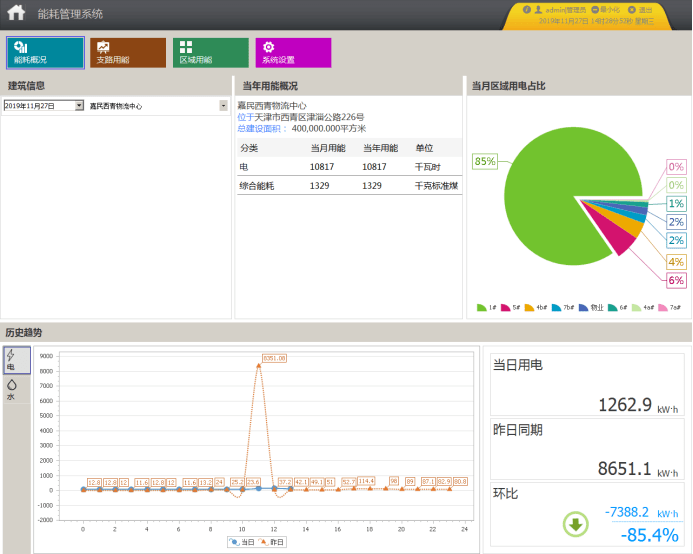
Task: Toggle the 4a# light green legend item
Action: coord(643,307)
